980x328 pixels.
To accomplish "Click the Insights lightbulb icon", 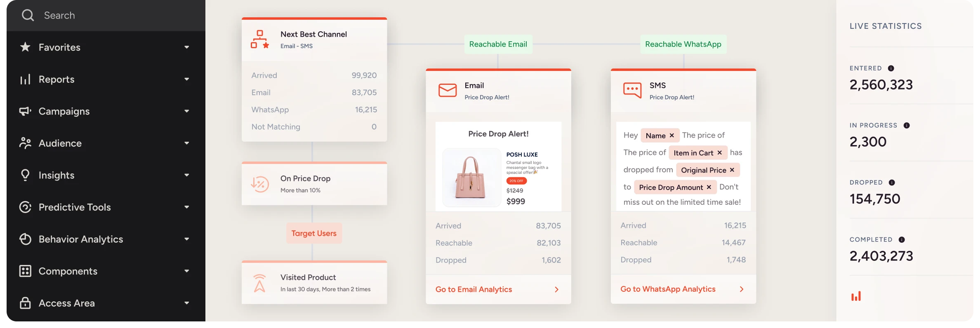I will [x=25, y=175].
